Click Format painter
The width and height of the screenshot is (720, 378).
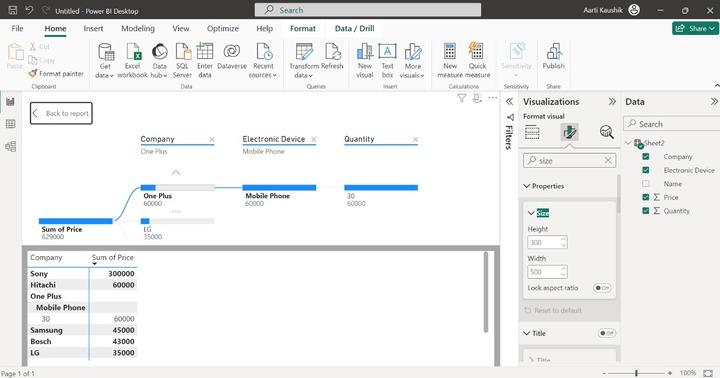coord(56,73)
